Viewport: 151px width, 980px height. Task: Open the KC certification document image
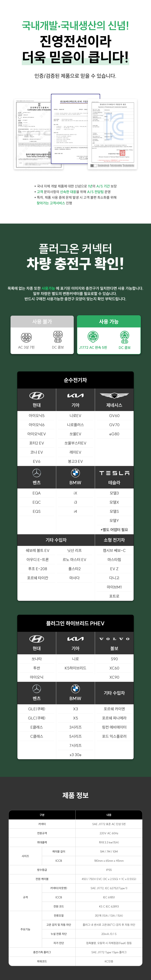pyautogui.click(x=112, y=134)
